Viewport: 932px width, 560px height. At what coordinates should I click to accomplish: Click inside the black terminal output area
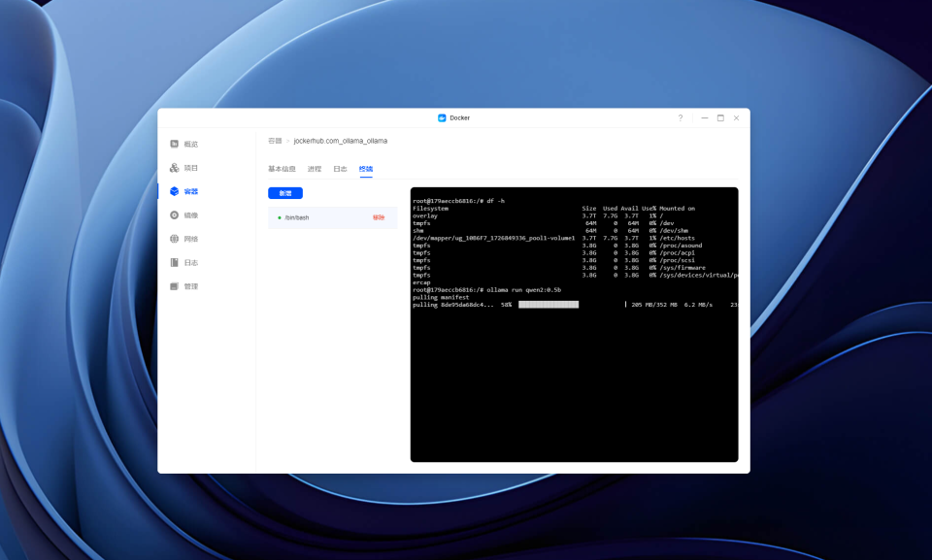click(574, 380)
